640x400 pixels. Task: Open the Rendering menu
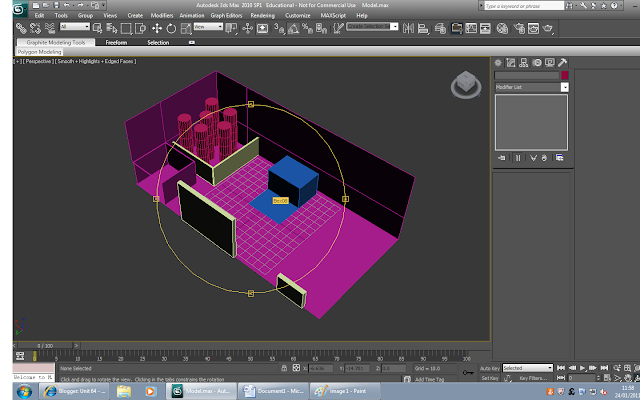(x=263, y=16)
